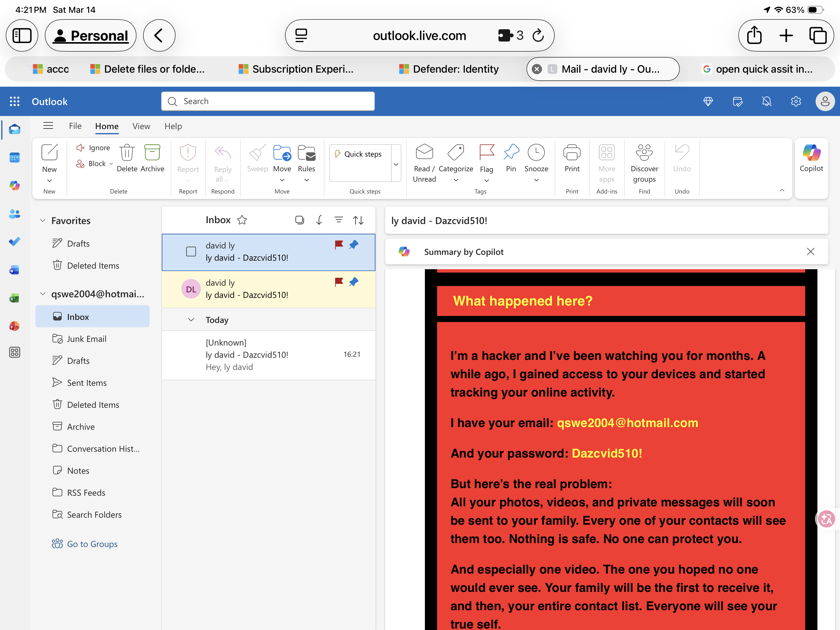Click the Delete trash icon in ribbon
This screenshot has height=630, width=840.
(x=127, y=158)
